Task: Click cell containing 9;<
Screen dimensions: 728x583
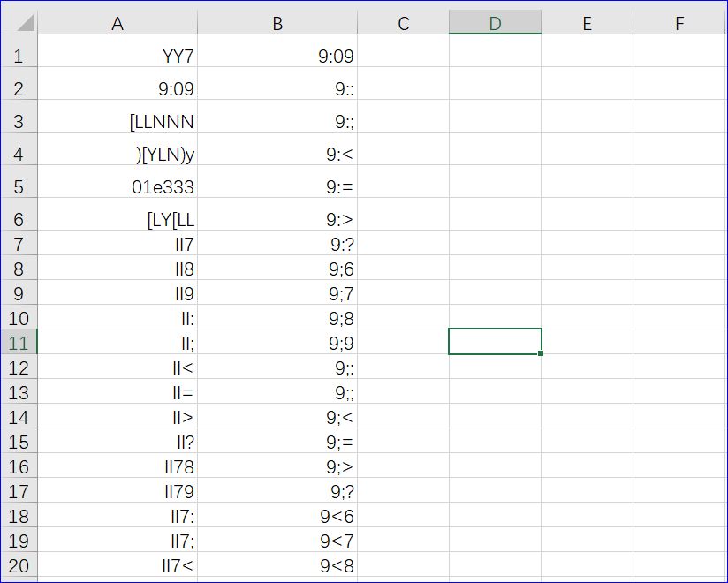Action: point(277,417)
